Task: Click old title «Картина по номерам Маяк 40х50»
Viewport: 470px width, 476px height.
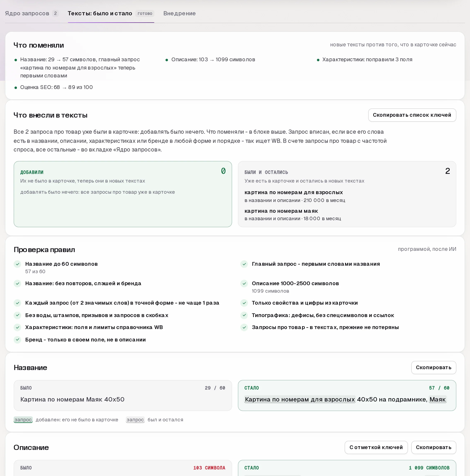Action: 72,399
